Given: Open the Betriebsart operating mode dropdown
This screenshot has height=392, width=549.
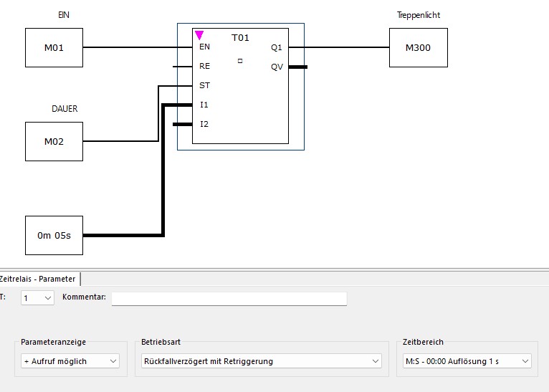Looking at the screenshot, I should (261, 361).
